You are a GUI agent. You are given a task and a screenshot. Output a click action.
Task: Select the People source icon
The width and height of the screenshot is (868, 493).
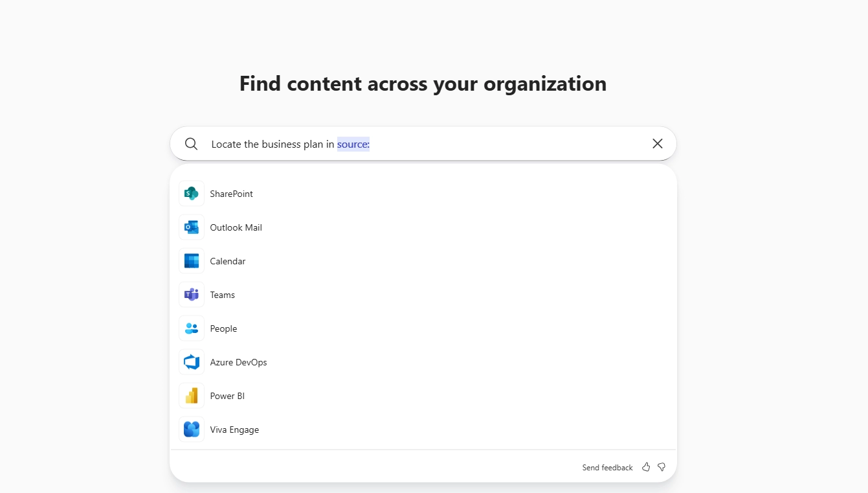tap(191, 328)
